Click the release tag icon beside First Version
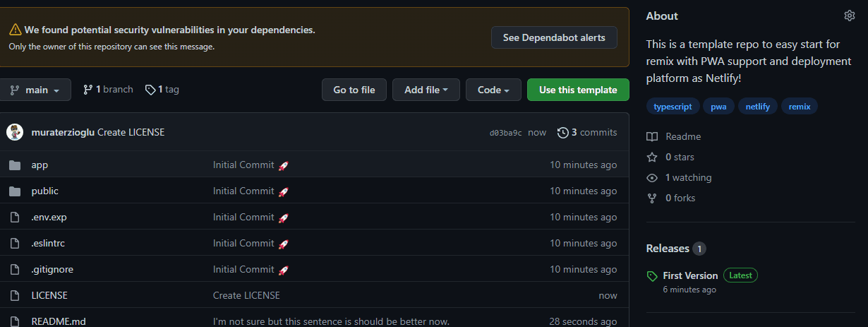 652,276
